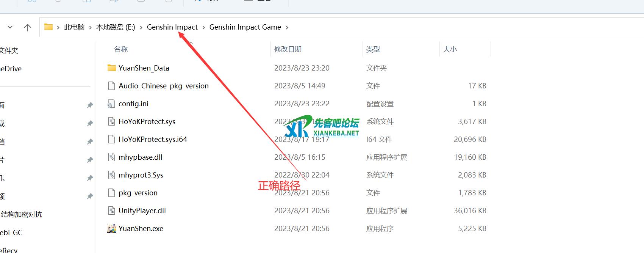Navigate to Genshin Impact breadcrumb folder
This screenshot has height=253, width=644.
coord(172,27)
